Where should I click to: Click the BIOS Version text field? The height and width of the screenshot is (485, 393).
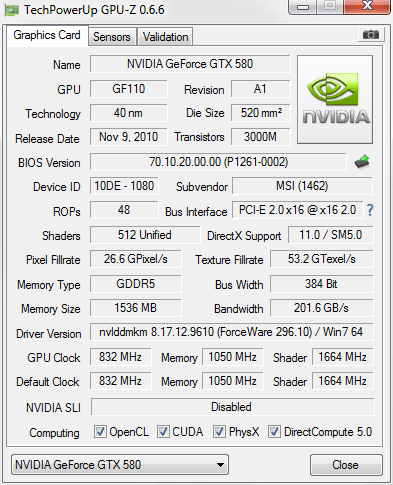coord(218,162)
